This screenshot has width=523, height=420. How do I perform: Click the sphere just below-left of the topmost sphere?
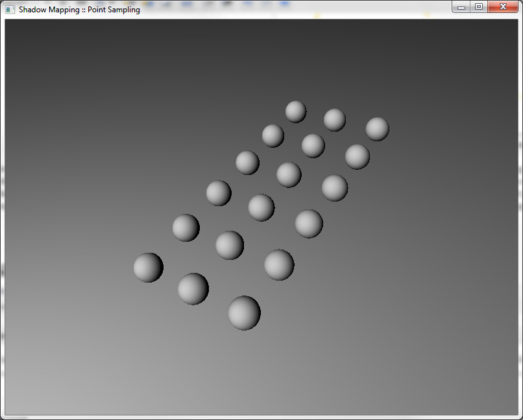[273, 135]
